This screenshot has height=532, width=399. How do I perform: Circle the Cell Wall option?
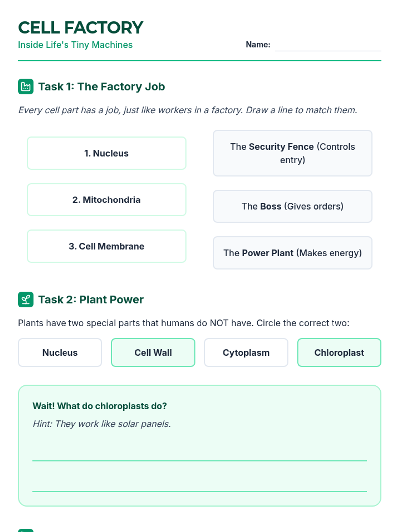pos(153,353)
